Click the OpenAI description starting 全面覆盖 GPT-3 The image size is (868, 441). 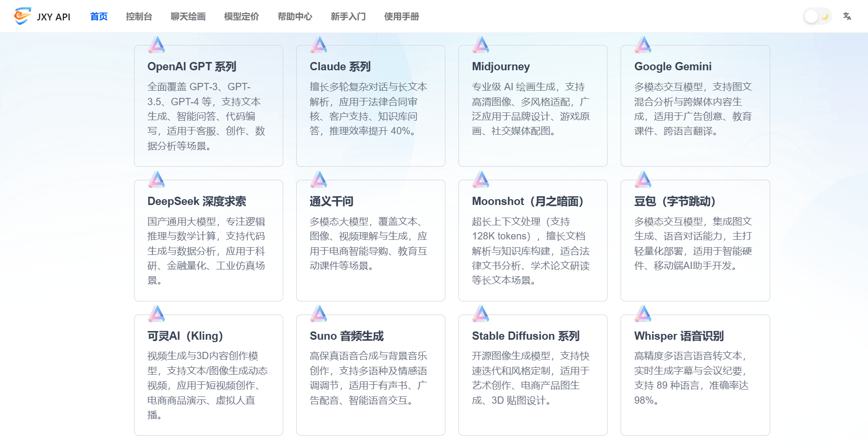pos(207,116)
